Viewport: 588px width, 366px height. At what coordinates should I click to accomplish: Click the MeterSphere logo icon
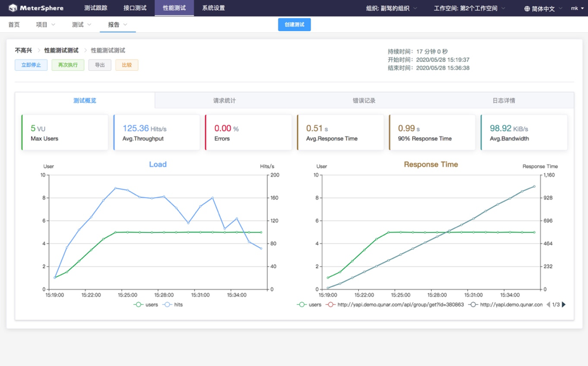13,8
